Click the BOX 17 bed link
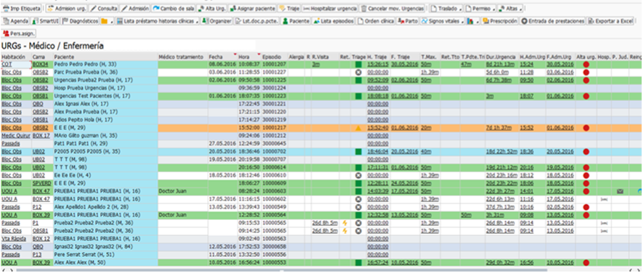Screen dimensions: 644x276 [x=41, y=136]
